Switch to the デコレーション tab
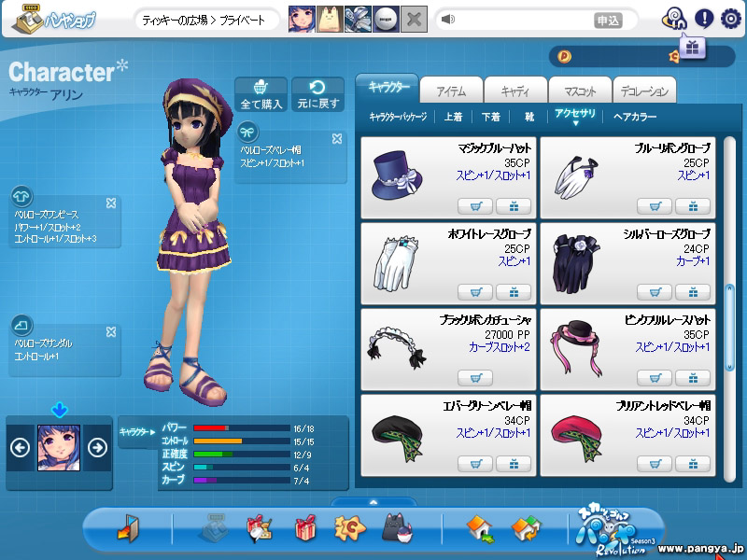 coord(644,91)
